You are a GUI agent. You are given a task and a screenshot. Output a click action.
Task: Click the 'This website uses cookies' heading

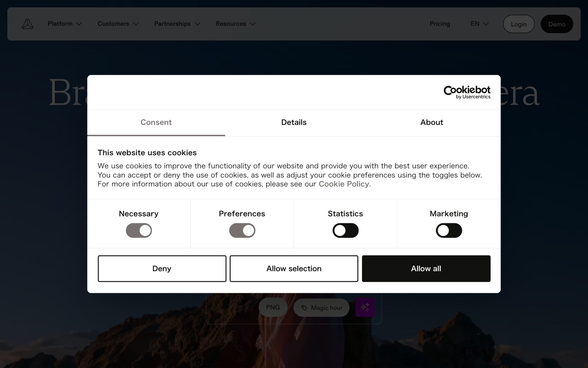[x=147, y=153]
